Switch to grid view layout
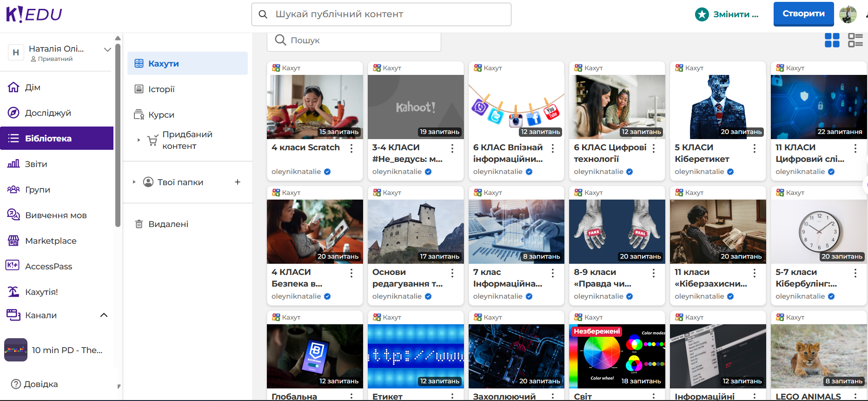 pos(832,40)
